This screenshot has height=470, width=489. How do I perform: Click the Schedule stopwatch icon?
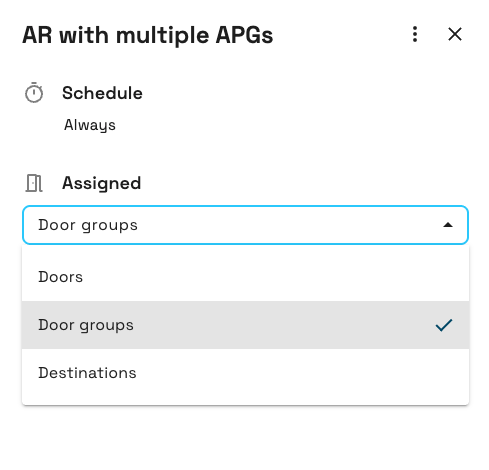(34, 93)
